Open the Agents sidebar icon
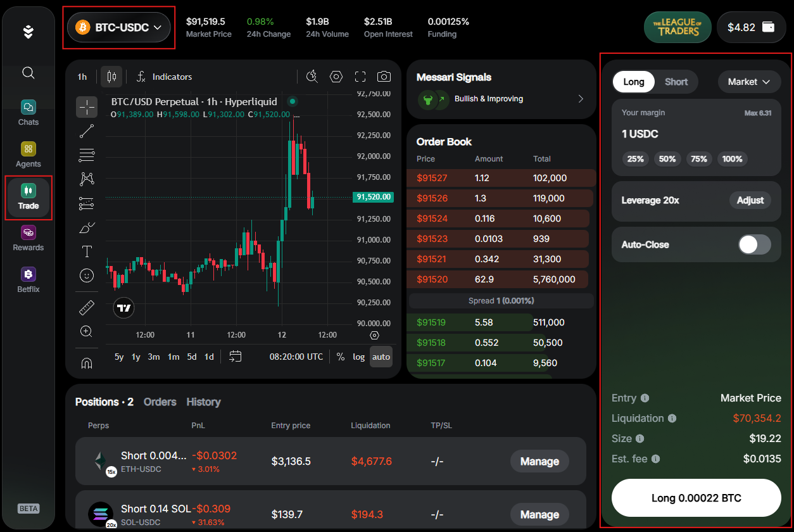The height and width of the screenshot is (532, 794). (x=28, y=149)
